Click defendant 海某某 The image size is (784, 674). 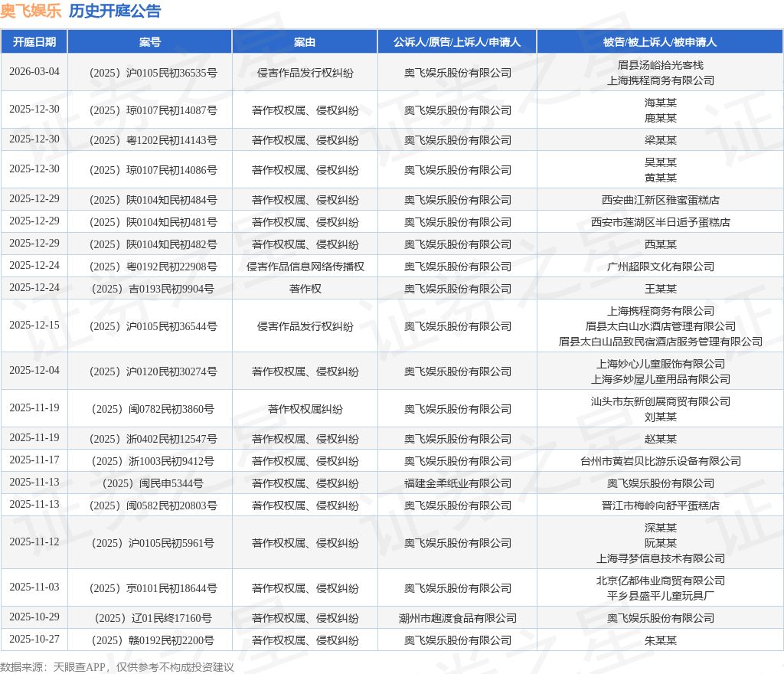point(660,103)
